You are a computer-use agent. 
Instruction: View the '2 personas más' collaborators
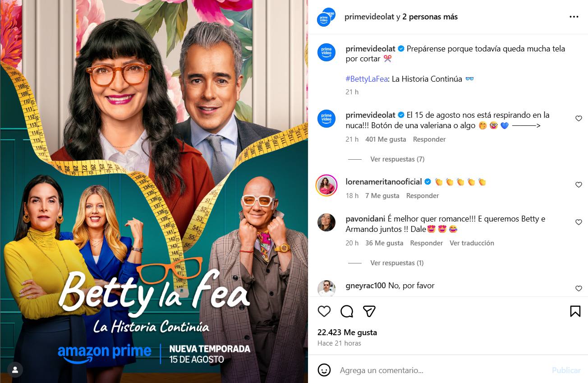pyautogui.click(x=430, y=17)
